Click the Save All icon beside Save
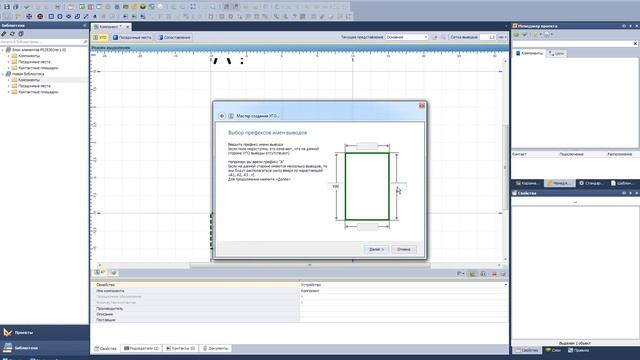 tap(16, 7)
